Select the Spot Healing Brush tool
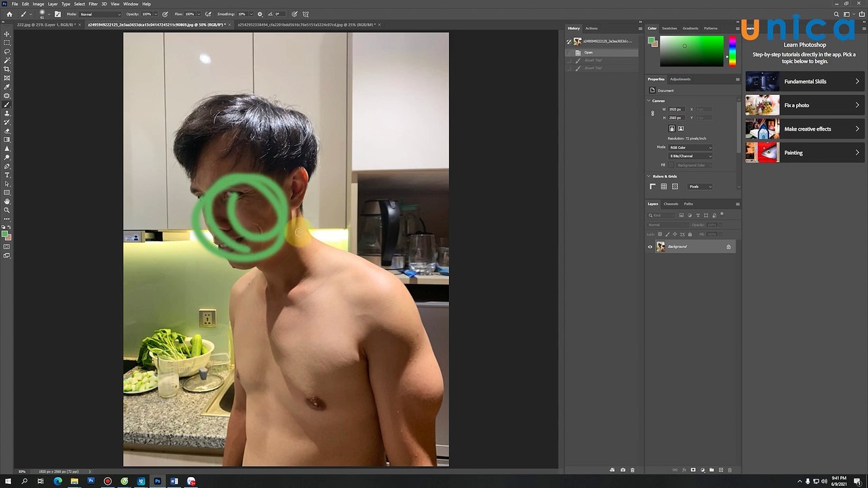The image size is (868, 488). click(7, 96)
